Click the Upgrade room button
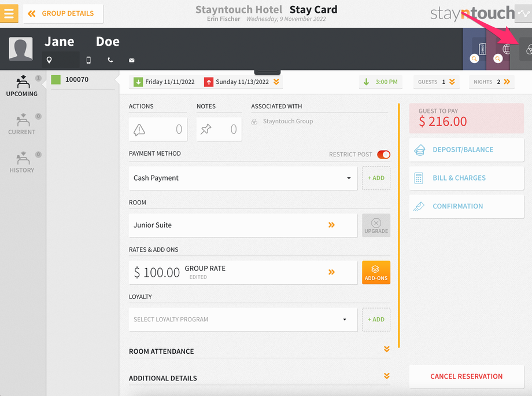The width and height of the screenshot is (532, 396). click(376, 225)
